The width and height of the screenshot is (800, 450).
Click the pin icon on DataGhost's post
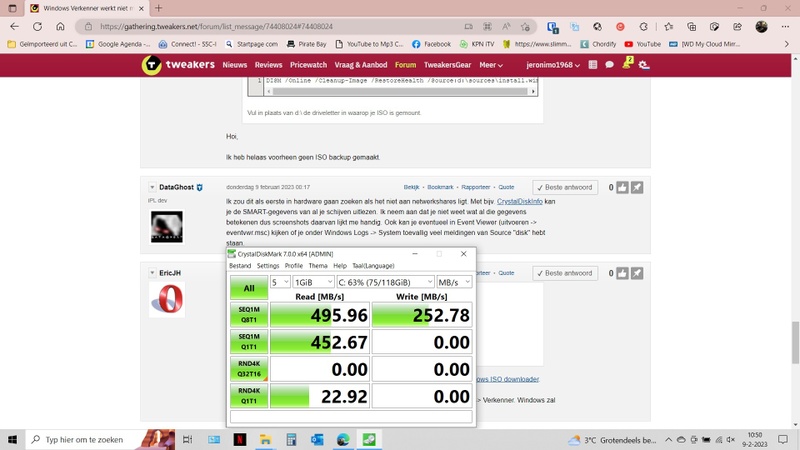[x=637, y=188]
